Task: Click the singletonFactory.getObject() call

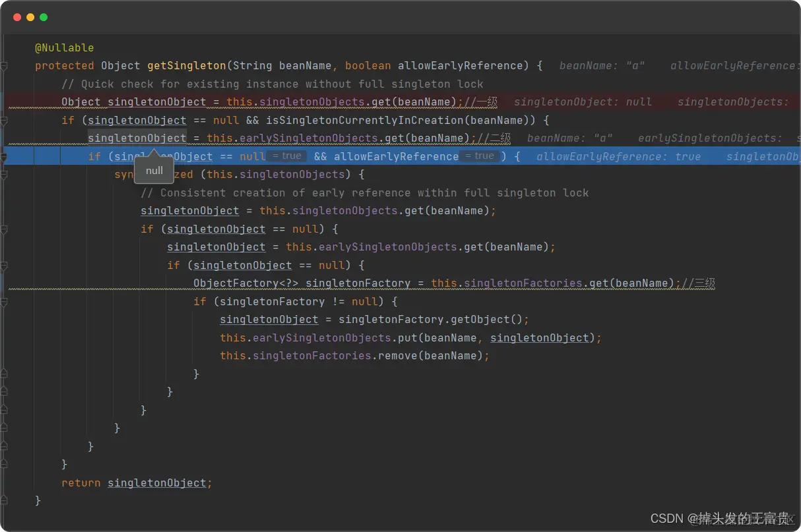Action: coord(431,320)
